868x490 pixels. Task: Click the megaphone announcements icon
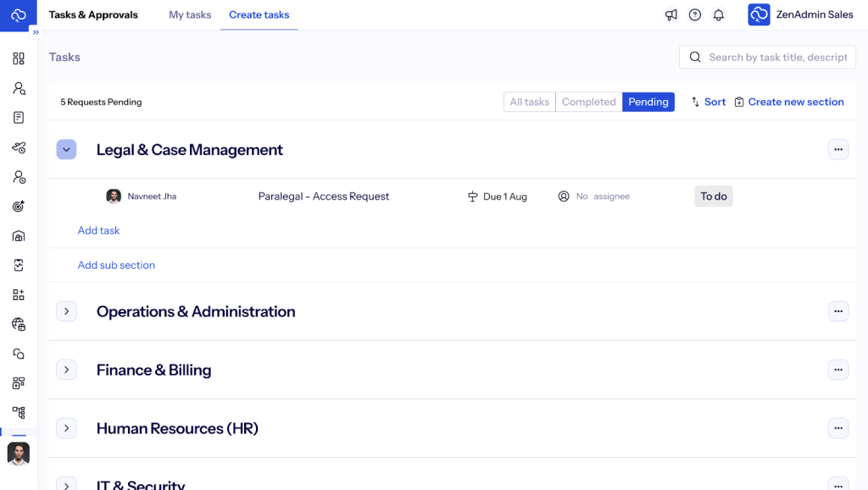670,15
